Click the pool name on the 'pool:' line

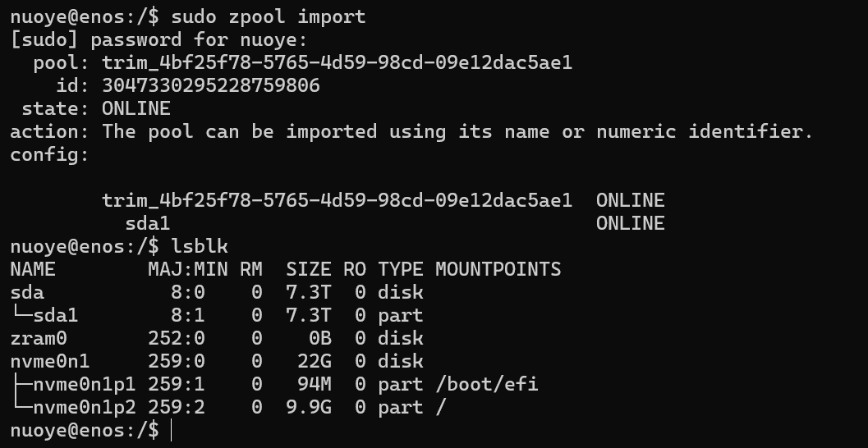point(337,62)
